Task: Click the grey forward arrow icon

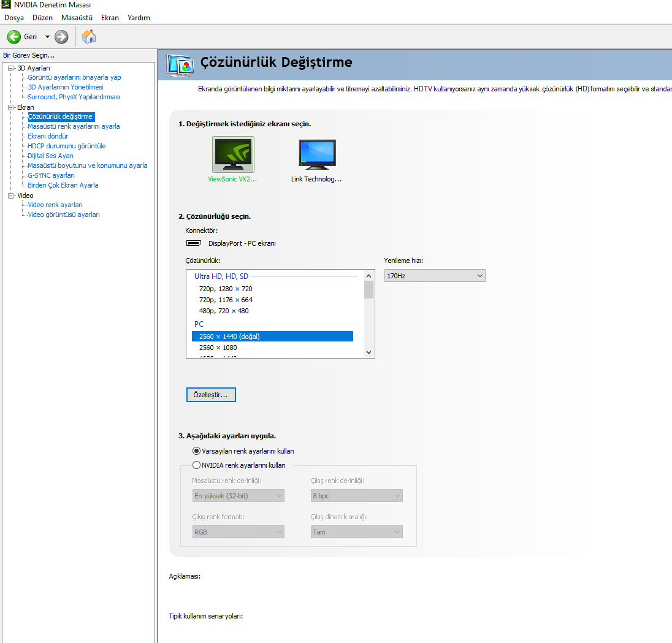Action: pyautogui.click(x=61, y=37)
